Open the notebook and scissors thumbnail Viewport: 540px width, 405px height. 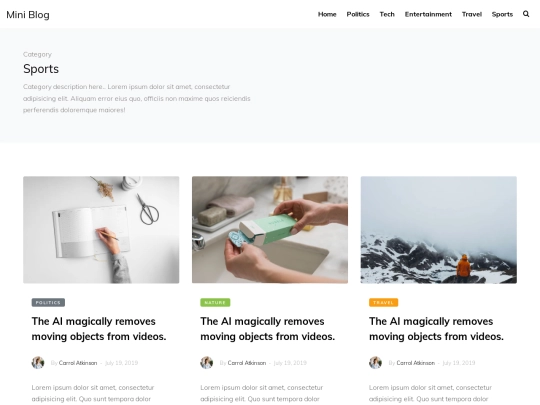coord(101,230)
